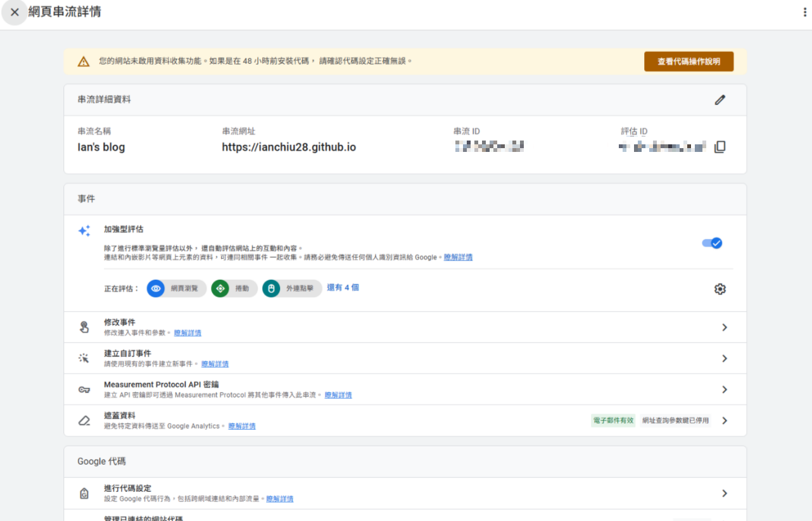Click the stream name Ian's blog
Viewport: 812px width, 521px height.
click(x=101, y=148)
